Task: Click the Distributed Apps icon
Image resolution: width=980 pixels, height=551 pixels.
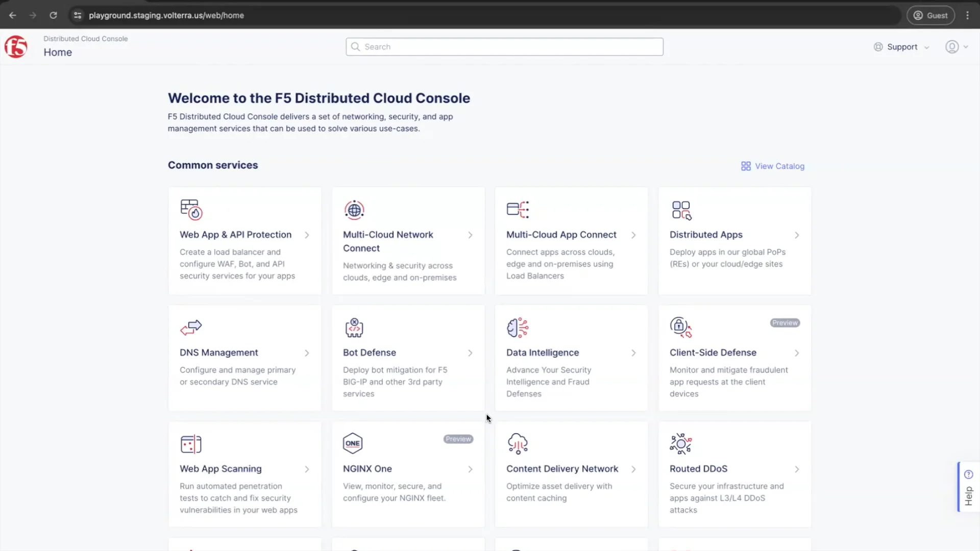Action: (x=681, y=210)
